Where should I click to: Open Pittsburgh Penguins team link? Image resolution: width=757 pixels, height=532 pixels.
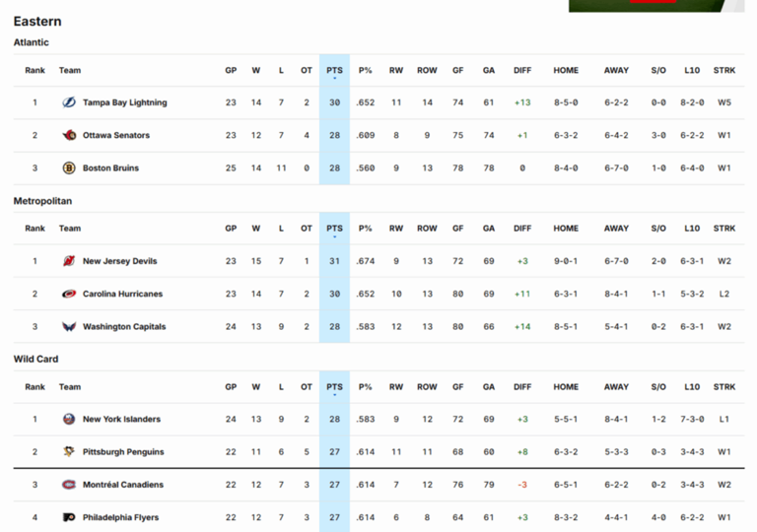pos(123,452)
